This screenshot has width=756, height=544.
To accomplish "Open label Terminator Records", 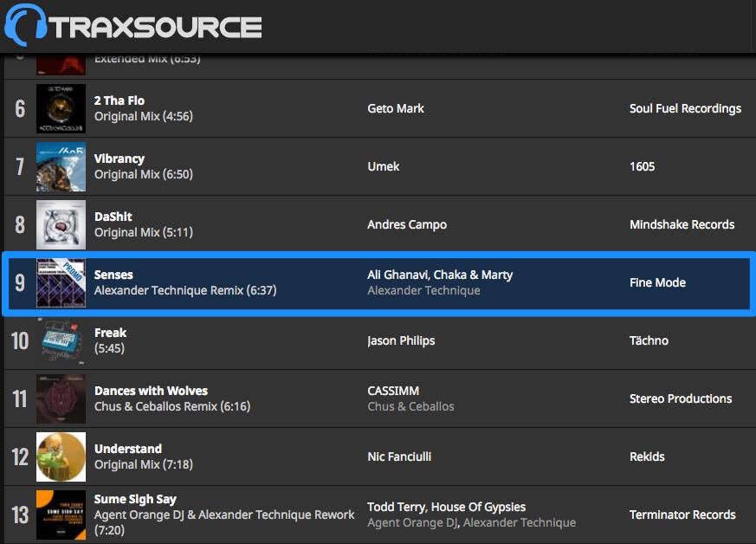I will pos(682,515).
